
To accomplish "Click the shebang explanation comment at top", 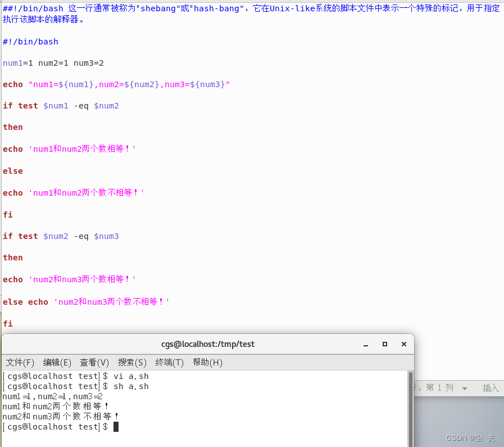I will tap(251, 14).
